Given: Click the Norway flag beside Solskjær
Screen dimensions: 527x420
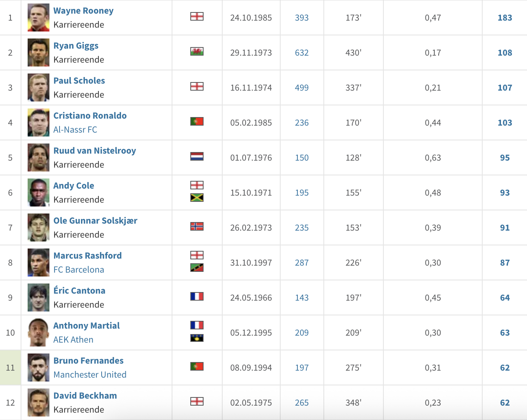Looking at the screenshot, I should 197,226.
